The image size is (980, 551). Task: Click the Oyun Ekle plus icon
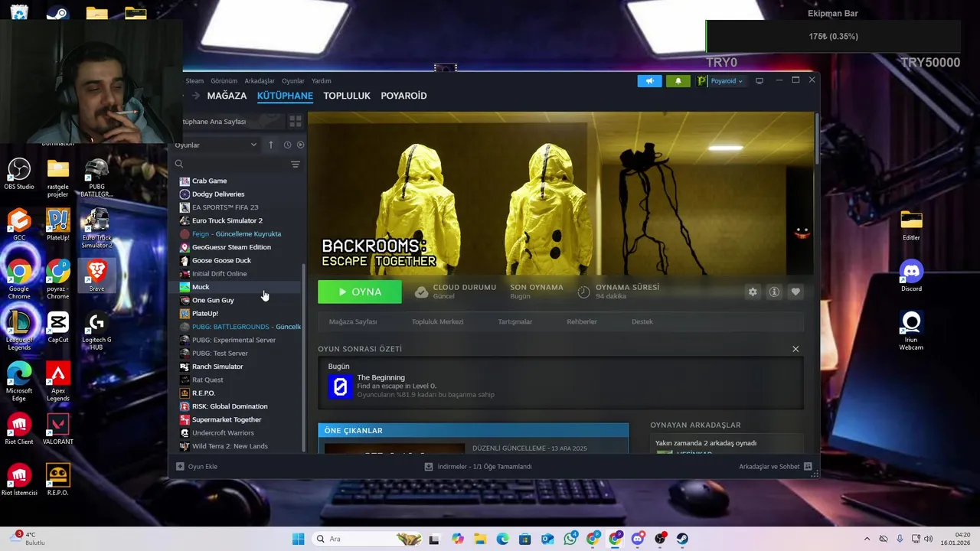180,466
